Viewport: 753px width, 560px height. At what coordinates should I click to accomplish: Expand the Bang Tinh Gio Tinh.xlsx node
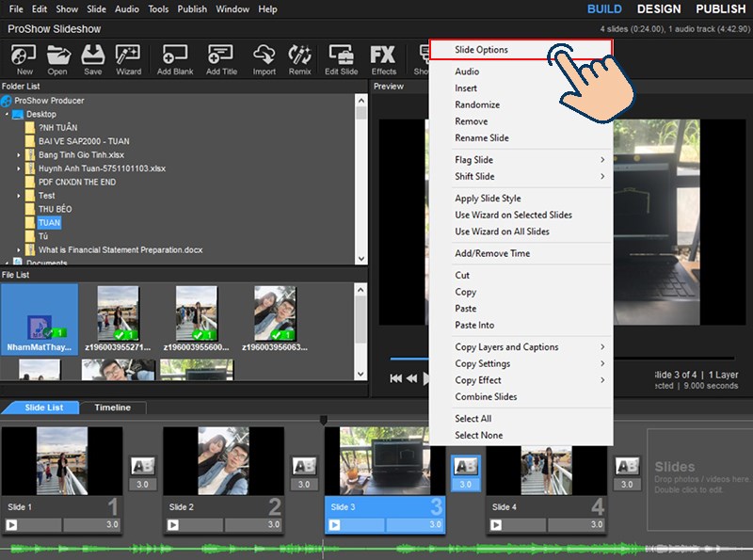[x=19, y=155]
